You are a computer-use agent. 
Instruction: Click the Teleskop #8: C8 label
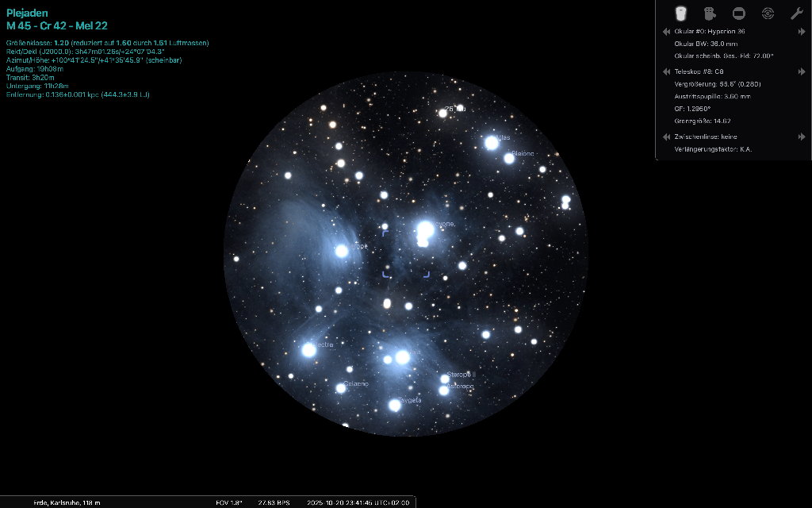click(x=699, y=71)
